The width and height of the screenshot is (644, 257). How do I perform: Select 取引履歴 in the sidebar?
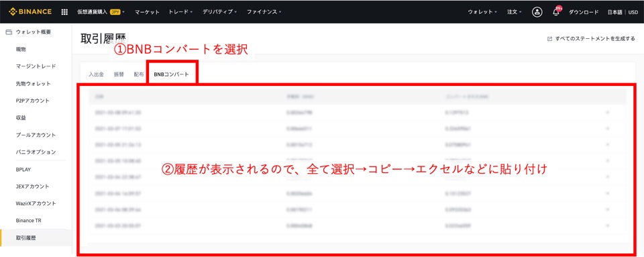36,238
